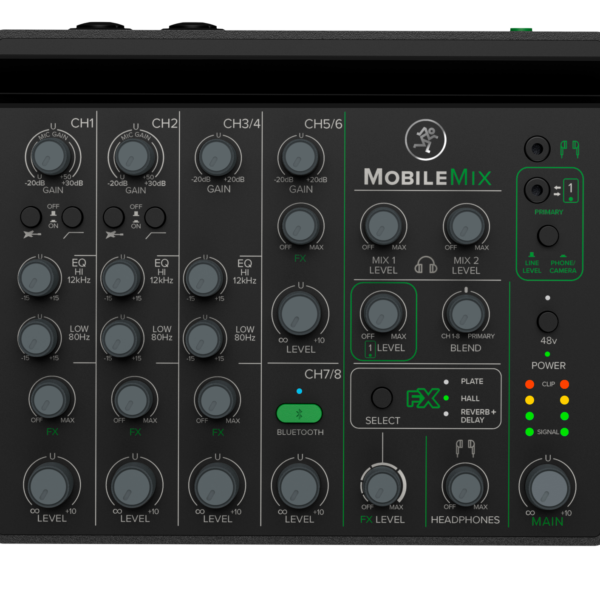600x600 pixels.
Task: Toggle the 48v phantom power button
Action: (x=548, y=321)
